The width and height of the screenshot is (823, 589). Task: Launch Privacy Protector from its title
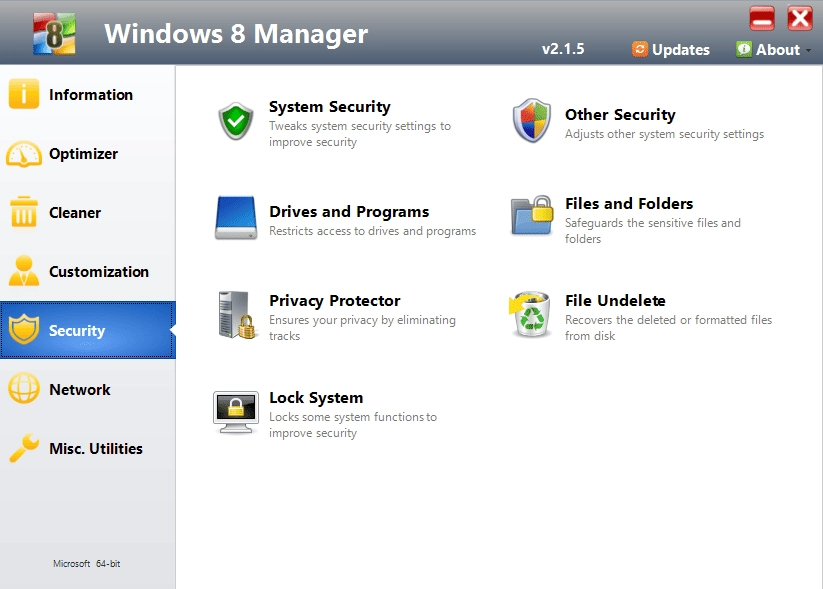pos(334,301)
